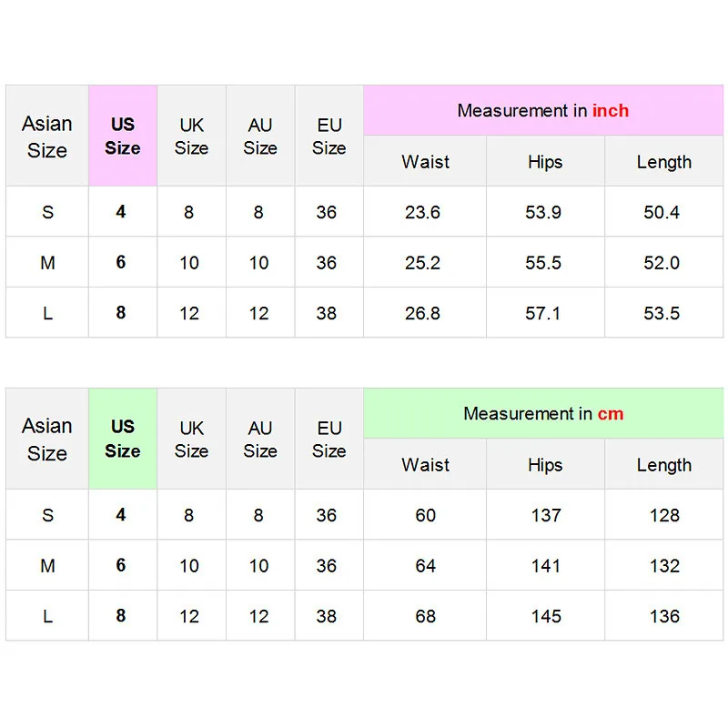Click the 145 hips cell
Image resolution: width=728 pixels, height=728 pixels.
(x=546, y=616)
